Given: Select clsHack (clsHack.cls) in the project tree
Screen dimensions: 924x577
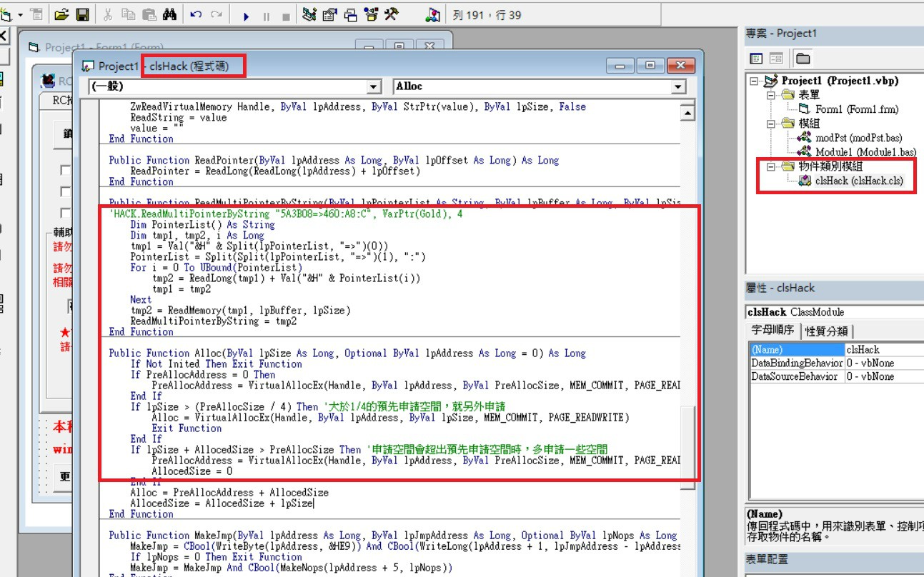Looking at the screenshot, I should [859, 181].
